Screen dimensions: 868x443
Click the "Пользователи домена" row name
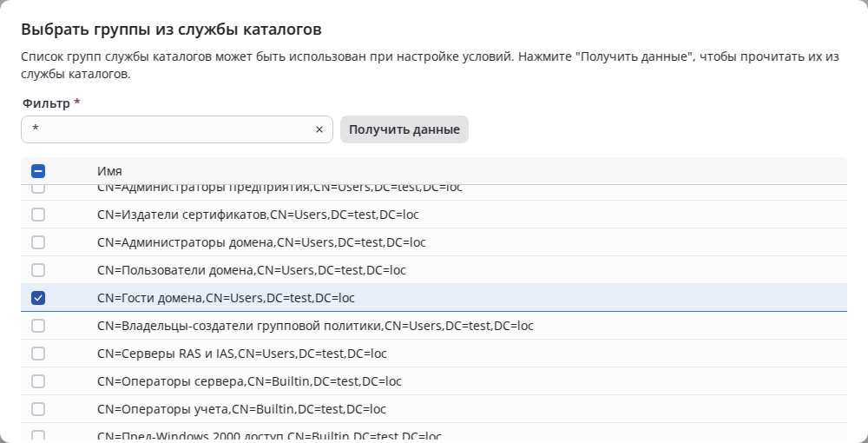point(252,270)
